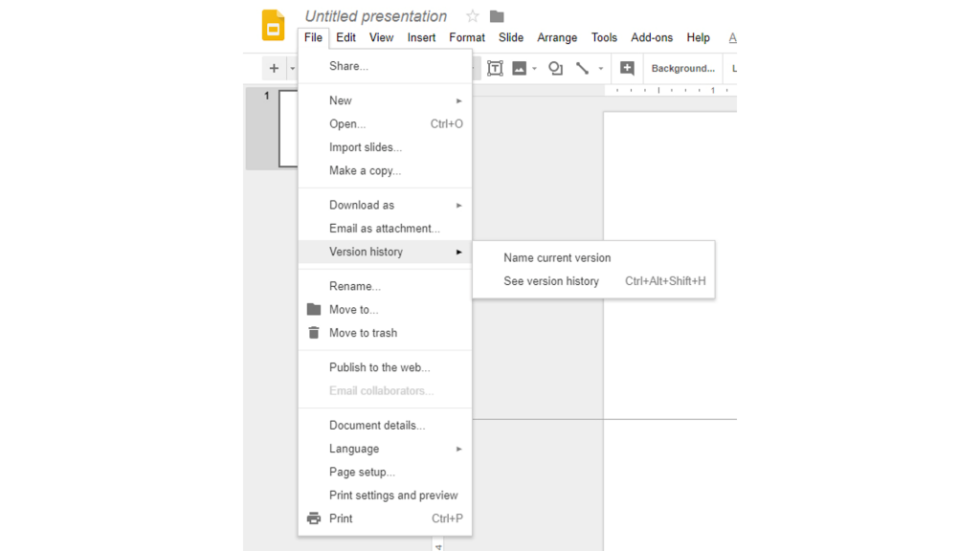Screen dimensions: 980x551
Task: Open the Arrange menu
Action: (557, 37)
